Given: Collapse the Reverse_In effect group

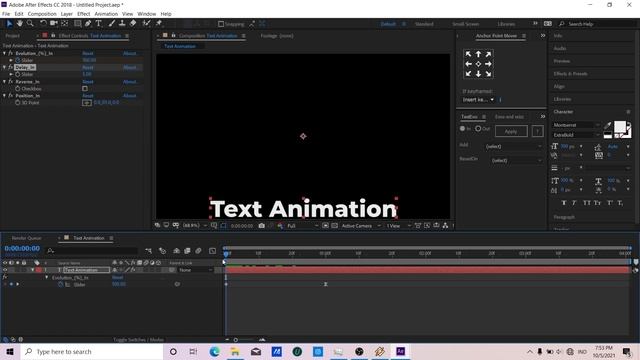Looking at the screenshot, I should pyautogui.click(x=4, y=82).
